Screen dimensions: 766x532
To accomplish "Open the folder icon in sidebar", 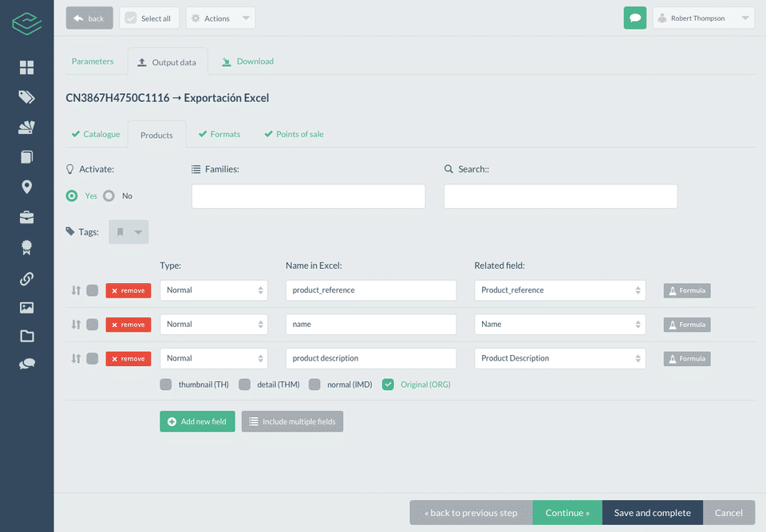I will [27, 336].
